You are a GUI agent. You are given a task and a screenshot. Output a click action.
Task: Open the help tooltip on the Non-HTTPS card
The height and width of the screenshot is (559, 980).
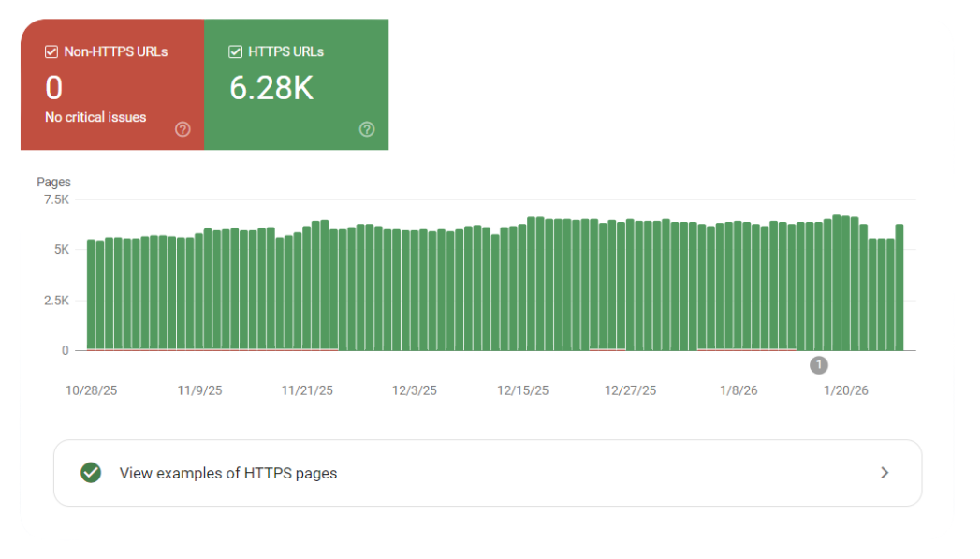[x=183, y=129]
